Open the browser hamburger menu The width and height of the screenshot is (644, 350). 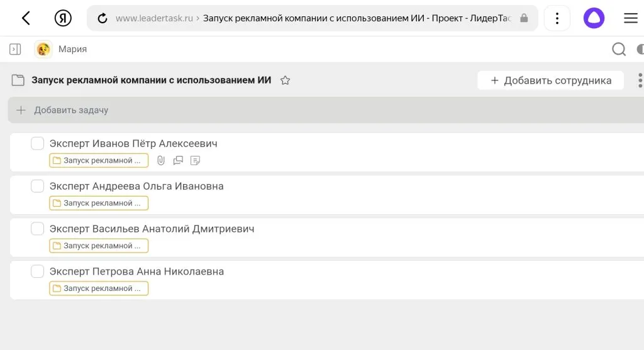630,18
